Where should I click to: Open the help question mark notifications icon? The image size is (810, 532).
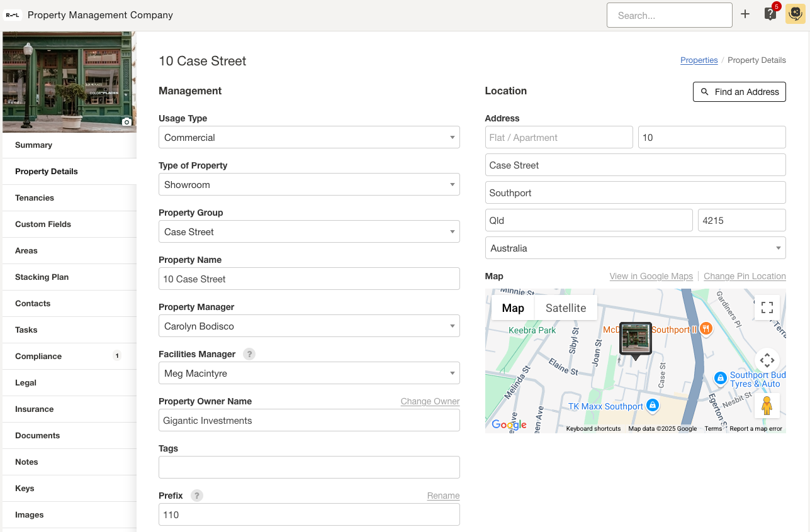[x=770, y=14]
